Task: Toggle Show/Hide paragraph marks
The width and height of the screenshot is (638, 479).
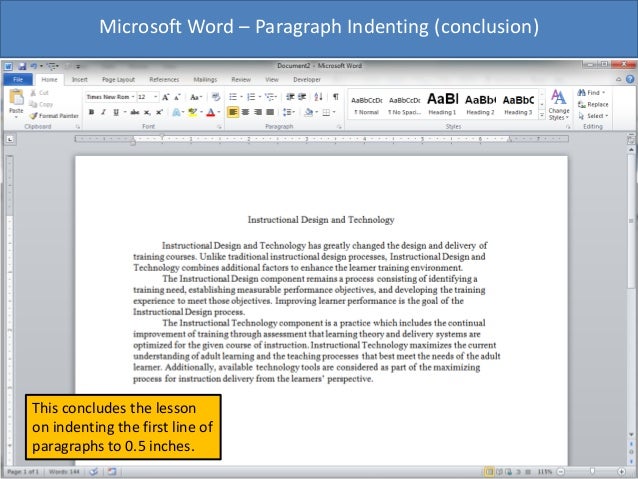Action: click(336, 97)
